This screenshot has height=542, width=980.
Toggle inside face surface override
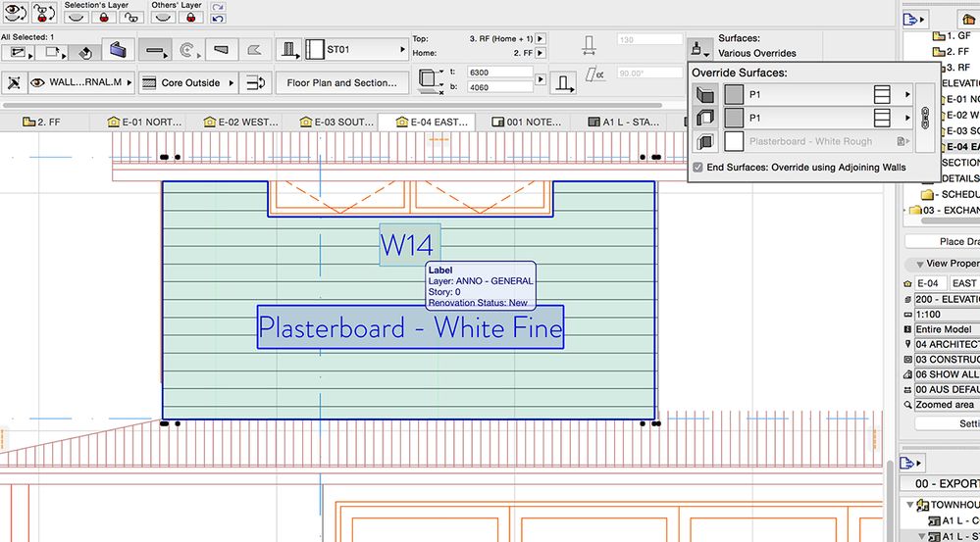pos(705,118)
